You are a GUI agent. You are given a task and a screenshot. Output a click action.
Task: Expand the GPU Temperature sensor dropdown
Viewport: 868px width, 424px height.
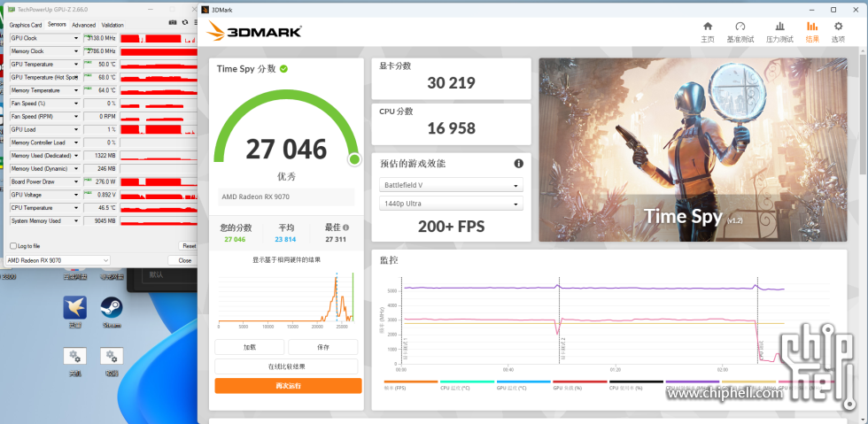pos(76,65)
